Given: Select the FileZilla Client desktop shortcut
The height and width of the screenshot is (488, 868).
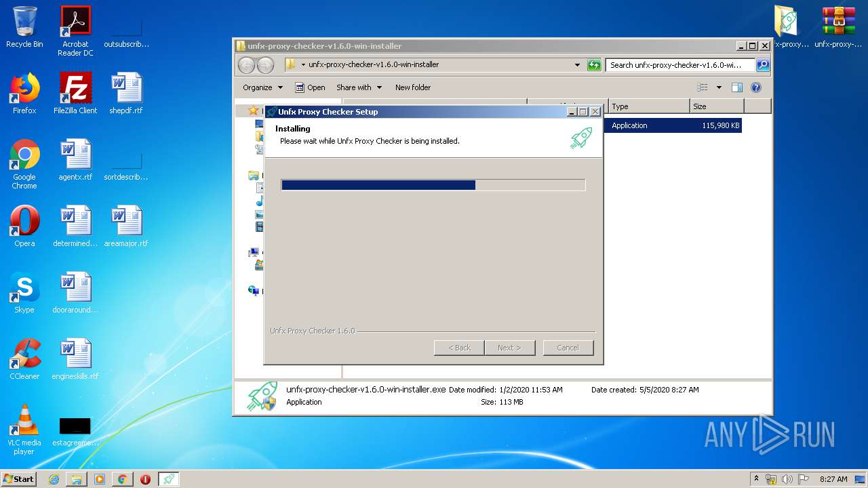Looking at the screenshot, I should pyautogui.click(x=75, y=94).
